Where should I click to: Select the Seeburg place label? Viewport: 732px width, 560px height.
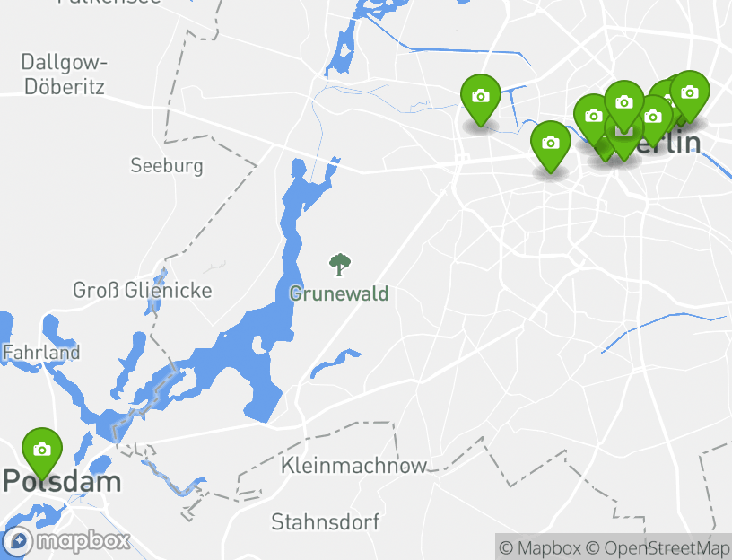167,166
